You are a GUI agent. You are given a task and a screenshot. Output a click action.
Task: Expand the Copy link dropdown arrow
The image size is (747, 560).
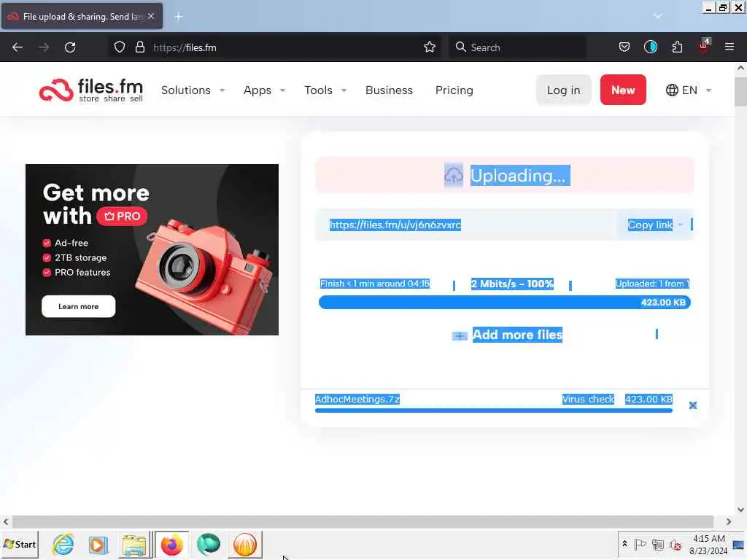pyautogui.click(x=681, y=225)
